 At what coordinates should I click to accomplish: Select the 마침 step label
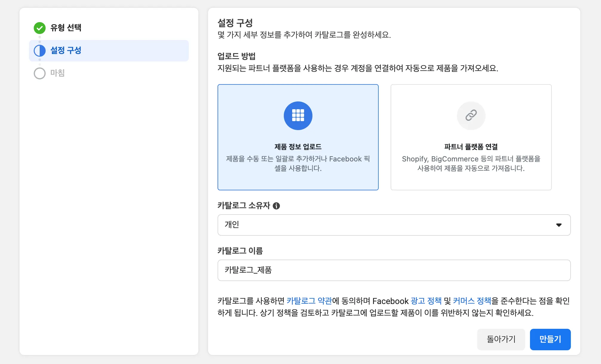[57, 73]
